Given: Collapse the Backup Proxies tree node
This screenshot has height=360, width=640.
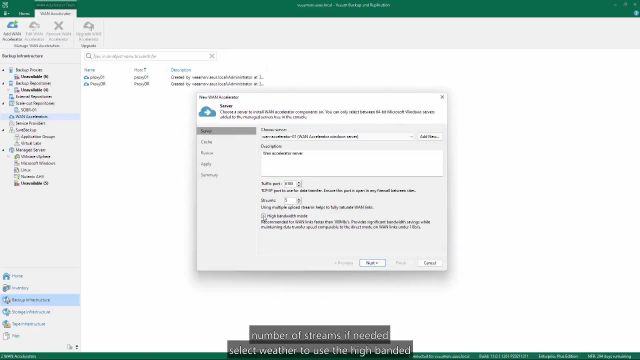Looking at the screenshot, I should [x=4, y=70].
